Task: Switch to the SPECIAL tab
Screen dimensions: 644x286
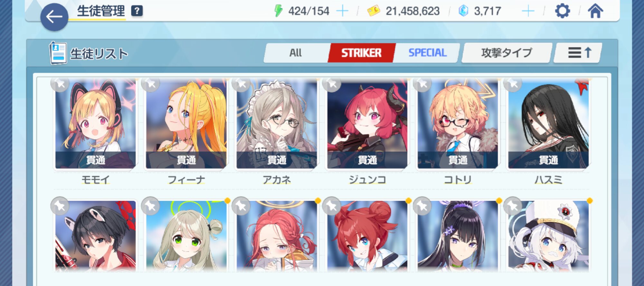Action: click(427, 53)
